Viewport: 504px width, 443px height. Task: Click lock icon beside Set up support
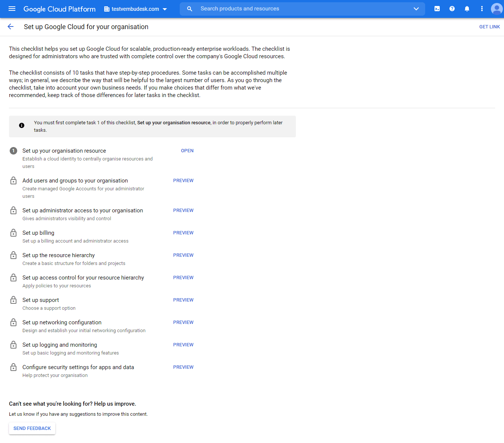pyautogui.click(x=13, y=300)
